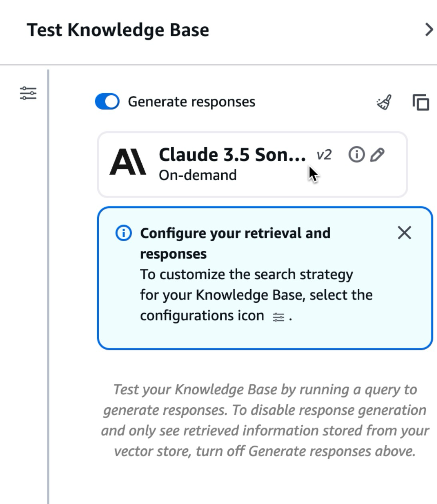Click the v2 version label
This screenshot has width=437, height=504.
tap(324, 155)
